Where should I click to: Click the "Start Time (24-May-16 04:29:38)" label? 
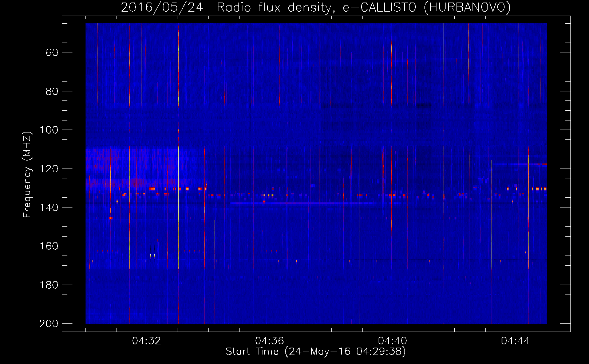[x=316, y=352]
